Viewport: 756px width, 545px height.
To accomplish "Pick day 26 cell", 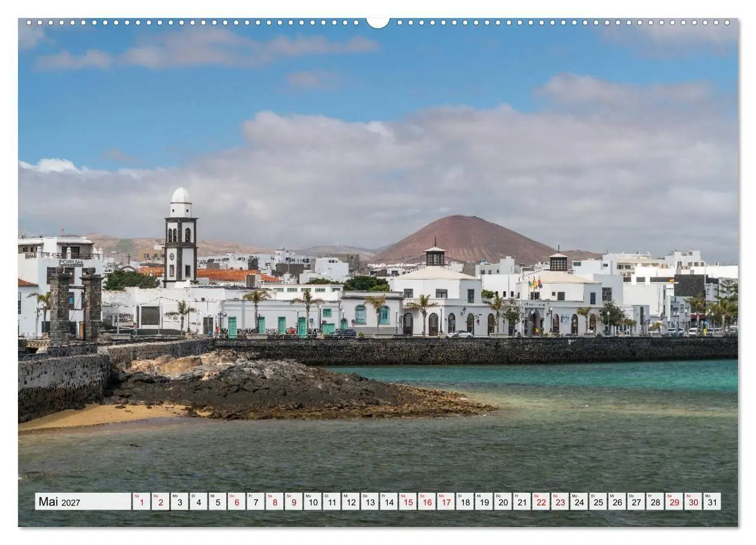I will coord(616,502).
